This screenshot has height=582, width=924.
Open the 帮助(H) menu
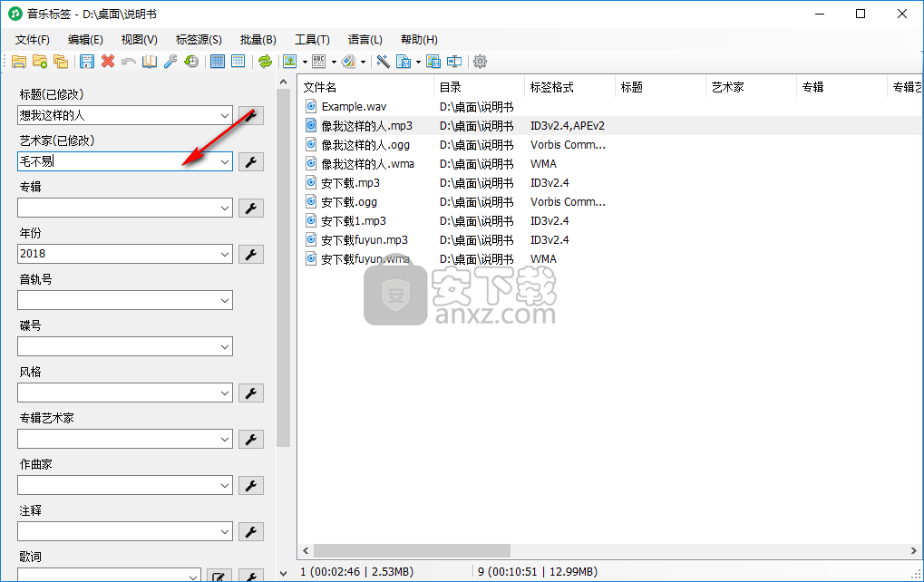pos(419,40)
